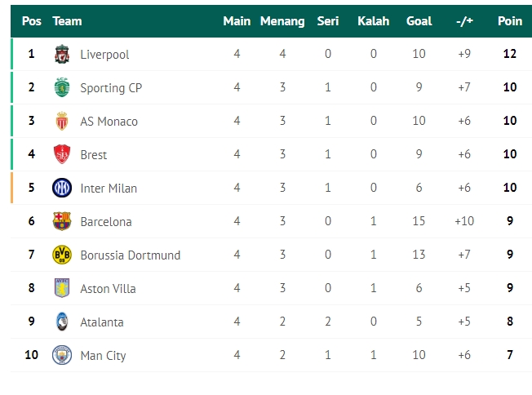Select the Poin column header
532x395 pixels.
click(x=510, y=21)
